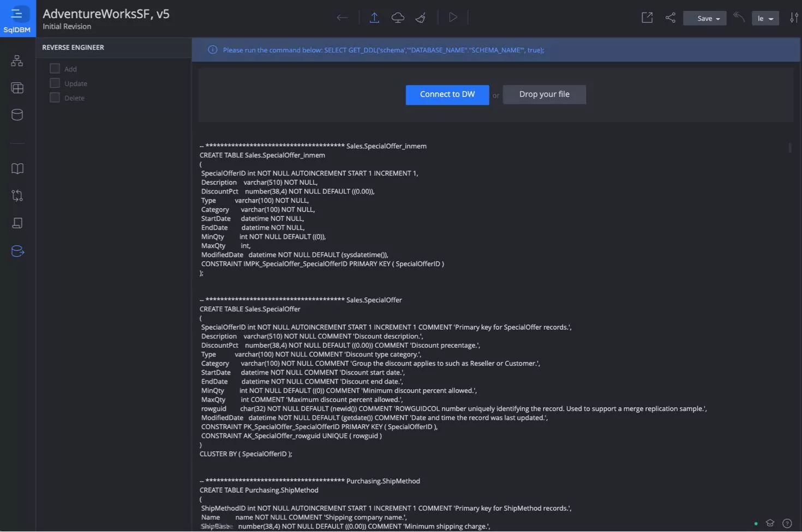Expand the 'le' dropdown near the top right
Screen dimensions: 802x532
click(765, 18)
